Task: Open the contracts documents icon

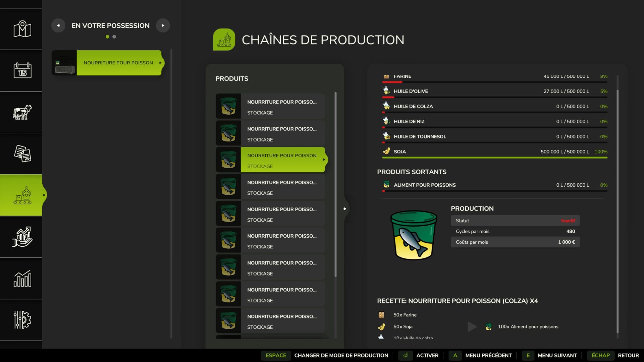Action: coord(22,154)
